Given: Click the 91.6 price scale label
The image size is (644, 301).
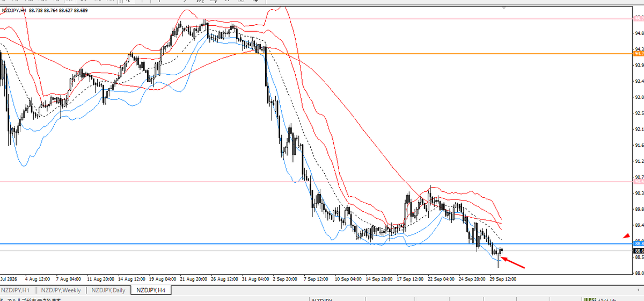Looking at the screenshot, I should (639, 145).
